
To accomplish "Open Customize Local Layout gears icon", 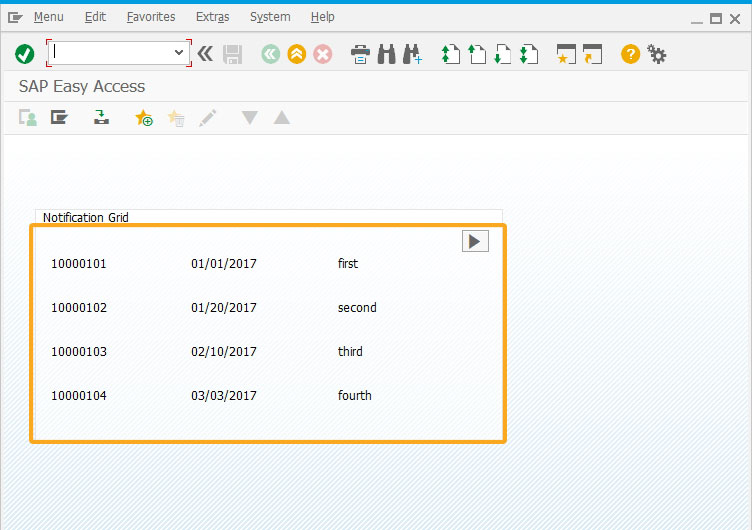I will (657, 54).
